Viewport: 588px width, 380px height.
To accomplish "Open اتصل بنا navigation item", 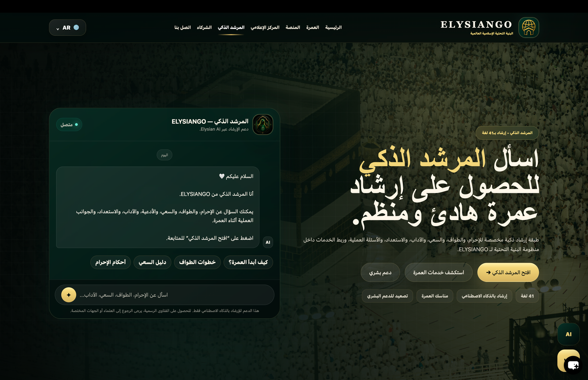I will point(183,28).
